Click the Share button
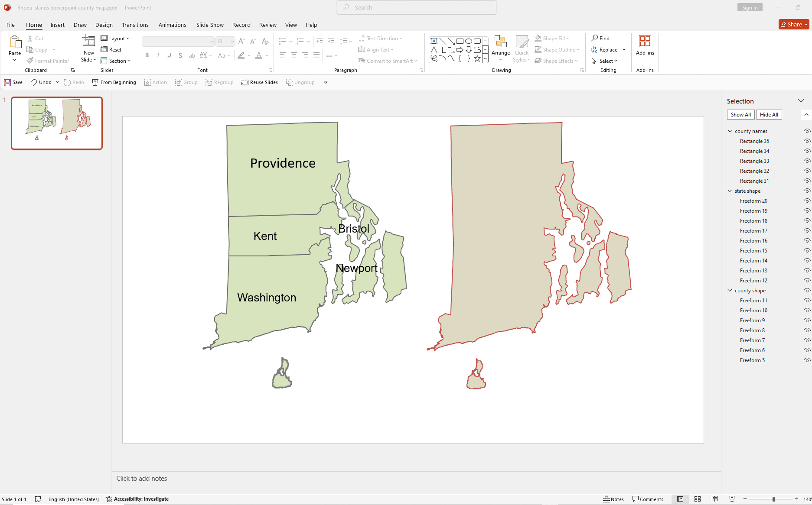This screenshot has width=812, height=505. point(794,25)
